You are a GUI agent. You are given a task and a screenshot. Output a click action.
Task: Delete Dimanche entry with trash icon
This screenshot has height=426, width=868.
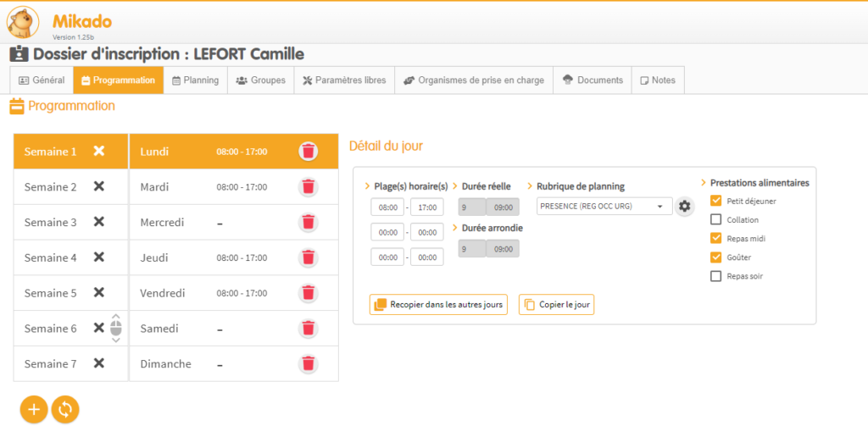click(x=309, y=363)
